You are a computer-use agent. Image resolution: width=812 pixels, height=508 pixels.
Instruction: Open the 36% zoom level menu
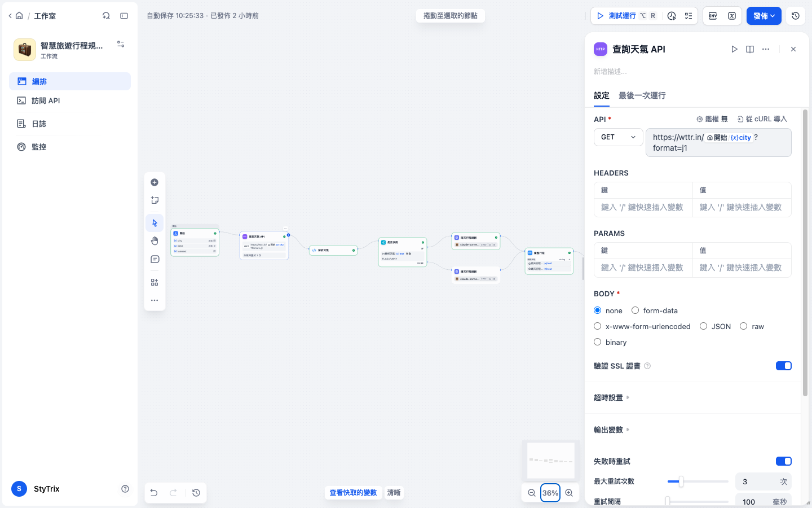click(550, 493)
